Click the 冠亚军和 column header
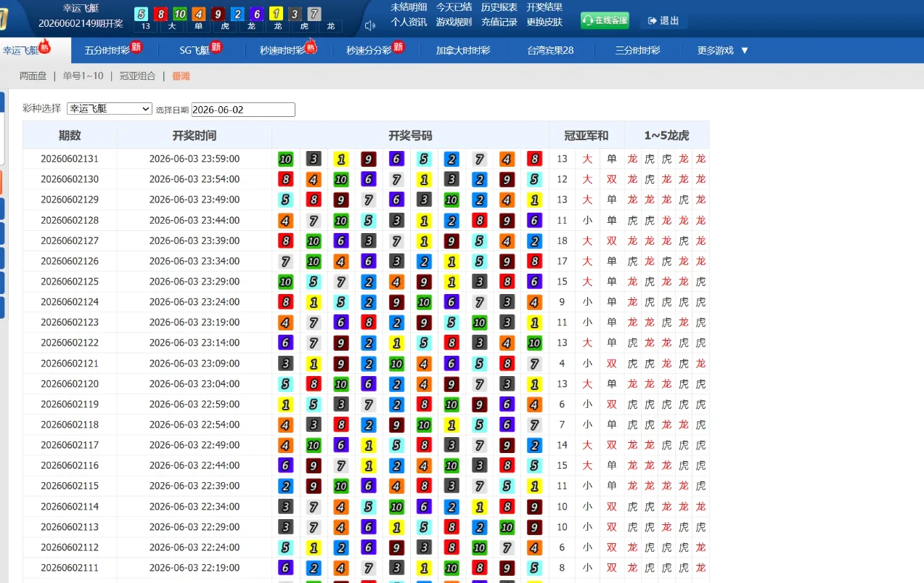Viewport: 924px width, 583px height. tap(586, 135)
